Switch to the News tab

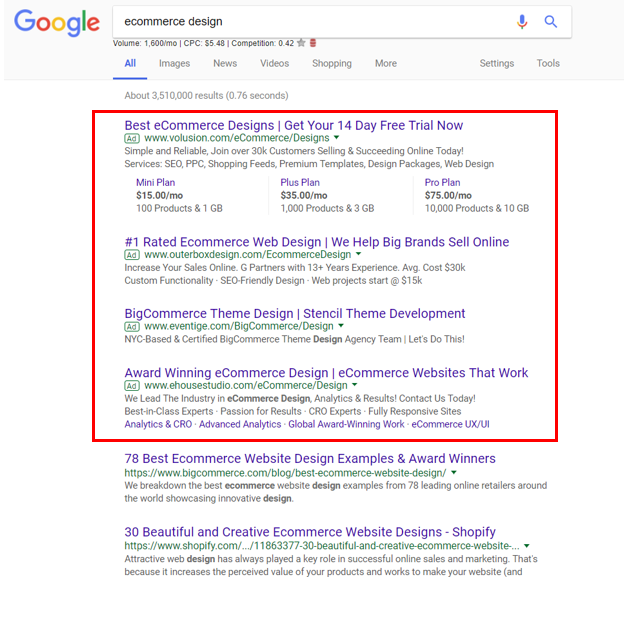(x=225, y=63)
